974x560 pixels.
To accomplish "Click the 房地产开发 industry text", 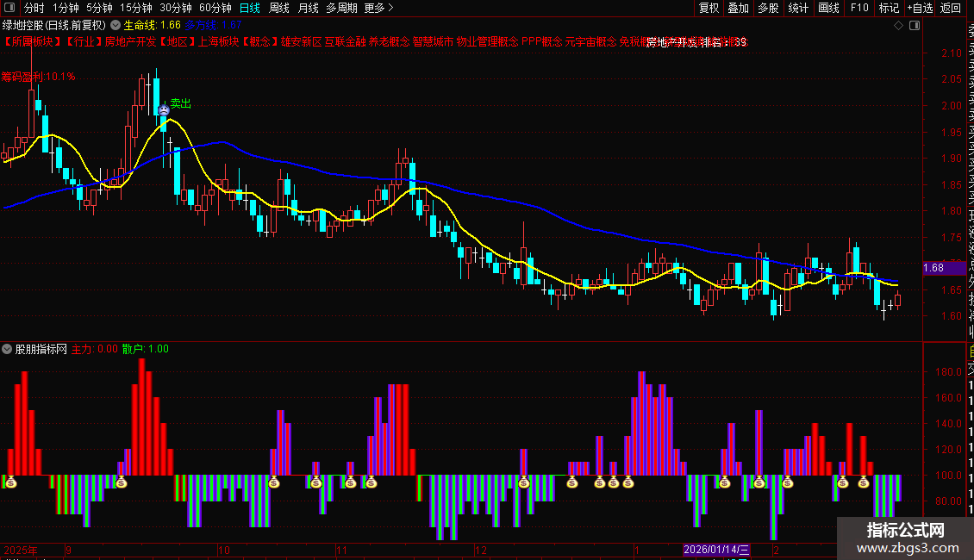I will 130,41.
